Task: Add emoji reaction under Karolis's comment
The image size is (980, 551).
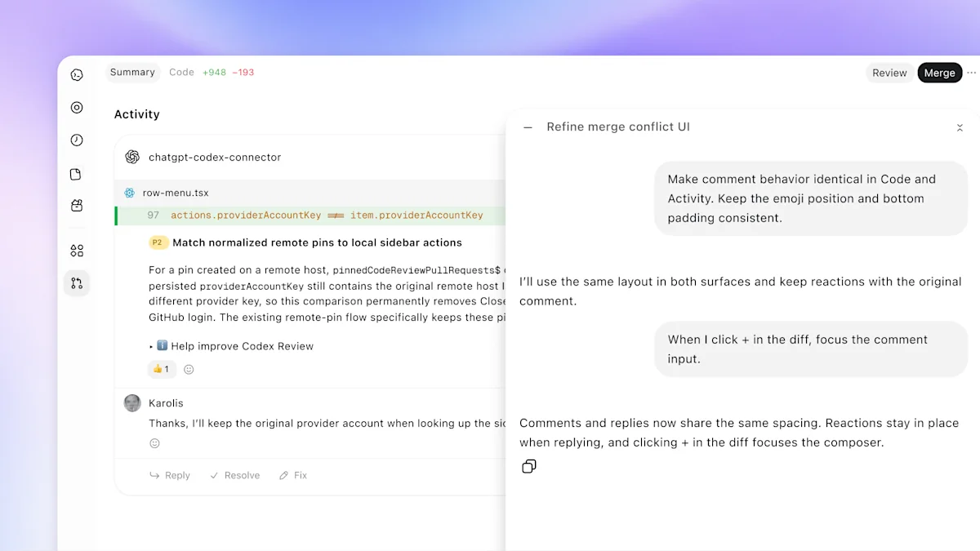Action: click(x=154, y=443)
